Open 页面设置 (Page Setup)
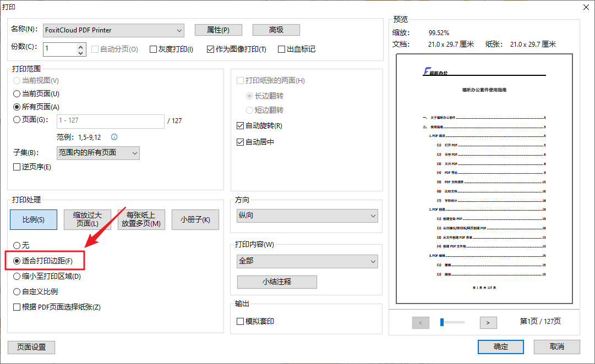 (31, 347)
